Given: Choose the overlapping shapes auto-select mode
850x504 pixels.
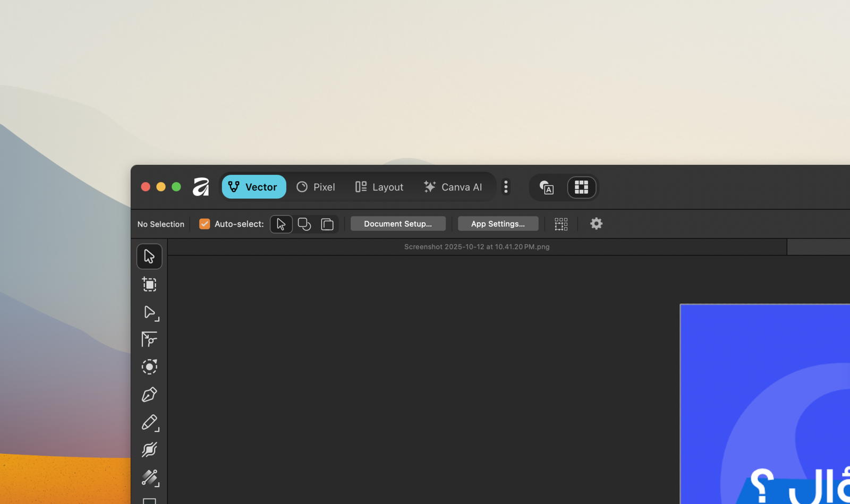Looking at the screenshot, I should pyautogui.click(x=304, y=224).
